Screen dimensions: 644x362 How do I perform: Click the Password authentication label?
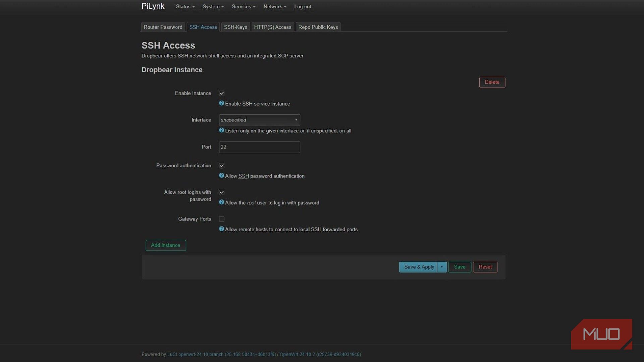click(183, 166)
